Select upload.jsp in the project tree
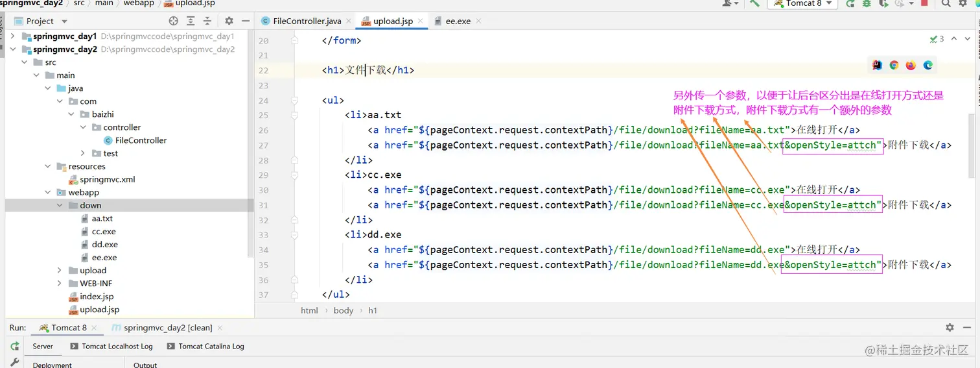This screenshot has height=368, width=980. (x=94, y=309)
